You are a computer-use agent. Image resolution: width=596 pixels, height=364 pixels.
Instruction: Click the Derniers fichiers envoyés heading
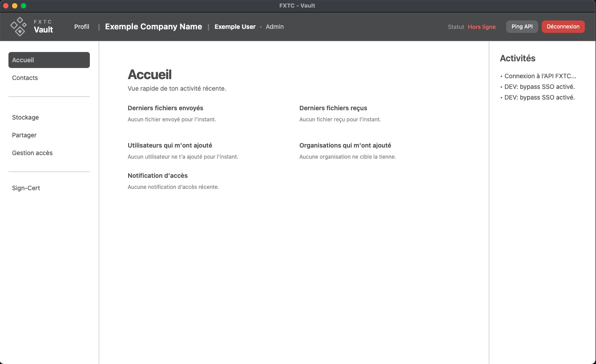165,108
